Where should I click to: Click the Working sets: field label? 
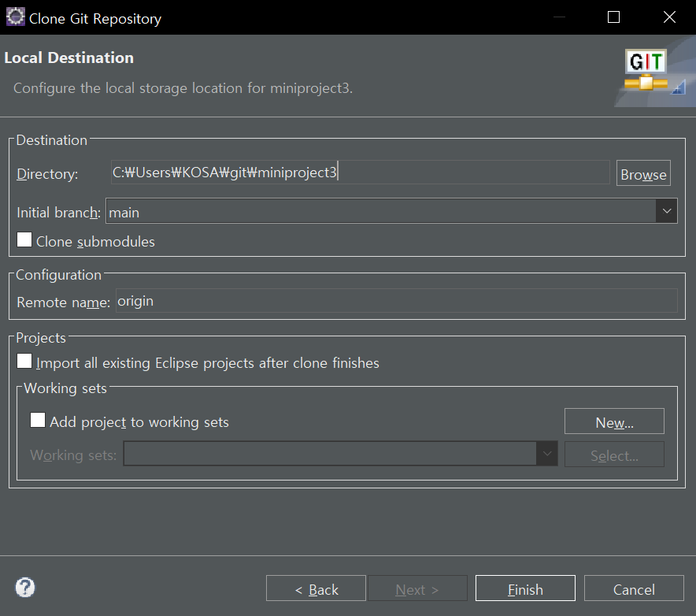coord(73,455)
